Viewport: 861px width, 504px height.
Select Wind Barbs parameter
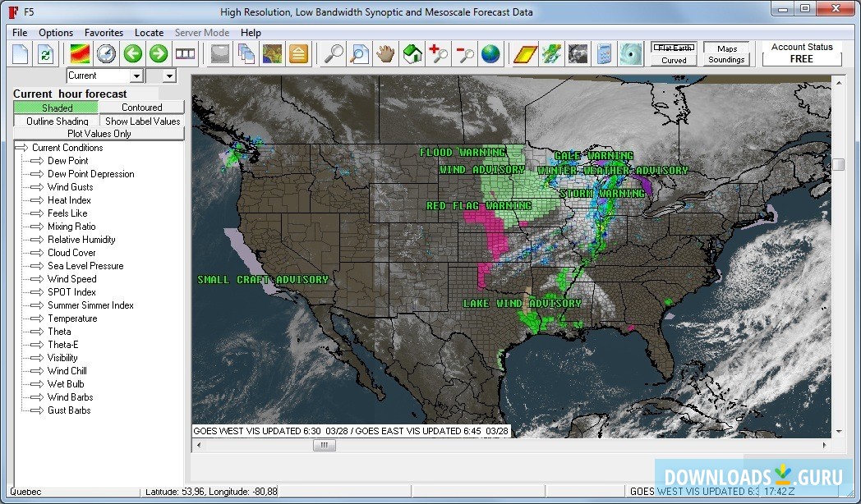tap(71, 397)
